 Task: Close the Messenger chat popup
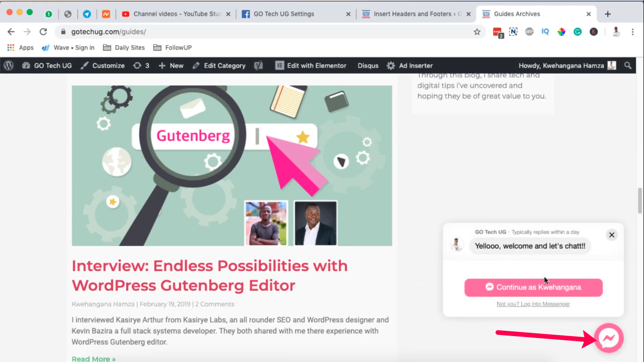tap(611, 235)
